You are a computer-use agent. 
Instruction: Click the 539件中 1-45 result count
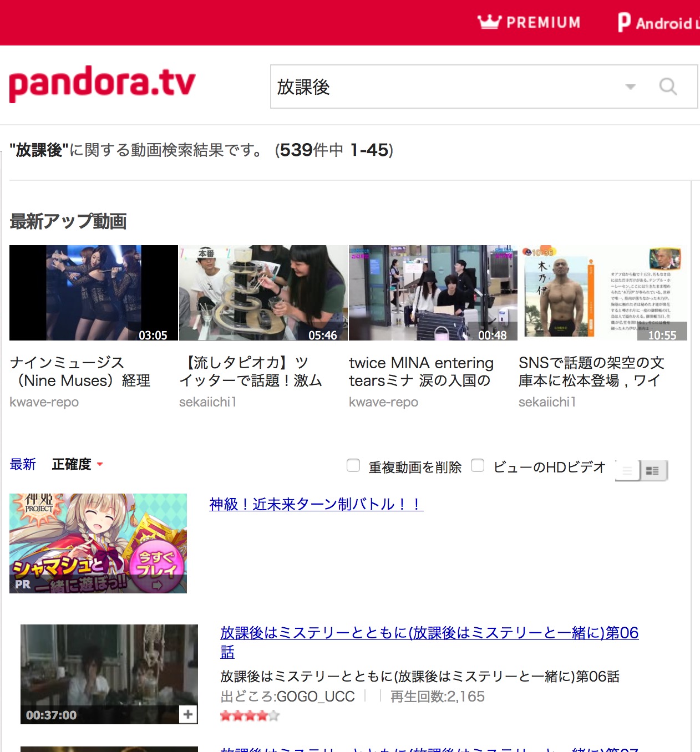334,150
